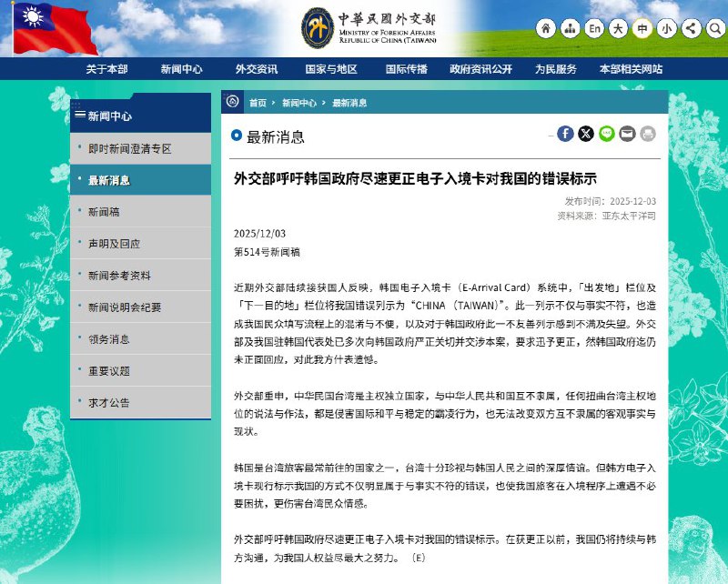Select the large font size (大)
Image resolution: width=728 pixels, height=584 pixels.
click(618, 29)
